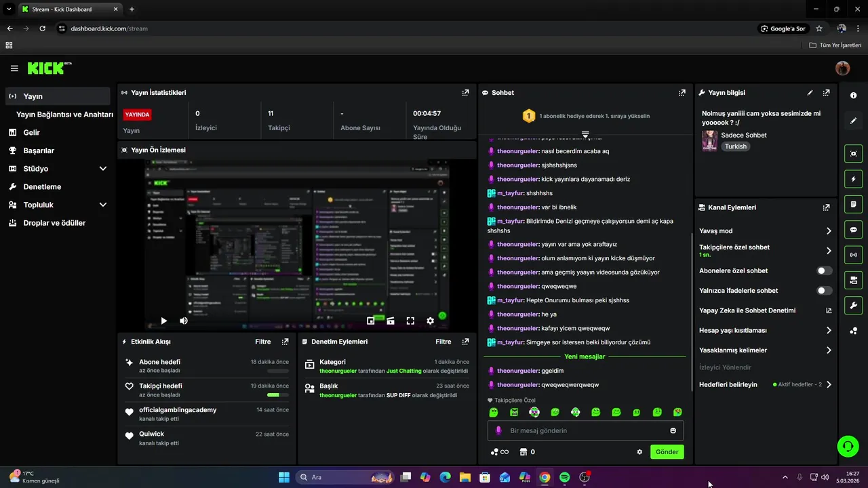Screen dimensions: 868x488
Task: Click the three-dots kicks icon in right sidebar
Action: [x=853, y=331]
